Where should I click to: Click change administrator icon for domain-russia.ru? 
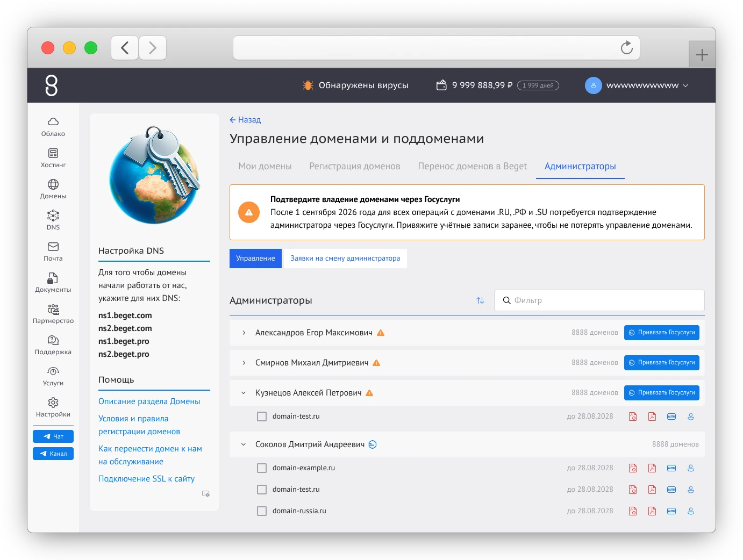point(691,511)
